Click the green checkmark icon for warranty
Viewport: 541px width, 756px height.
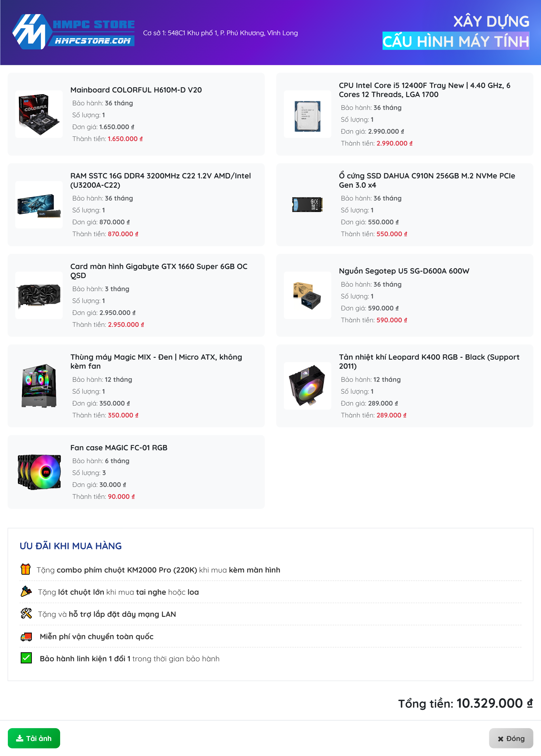[26, 658]
